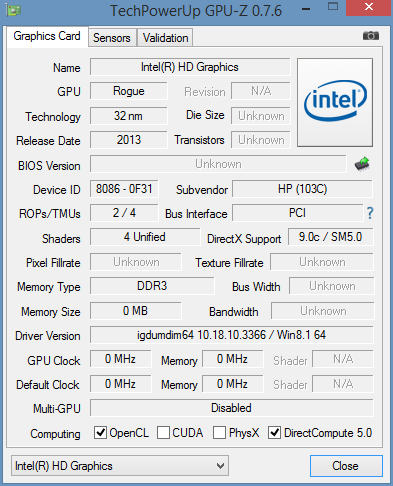This screenshot has width=393, height=486.
Task: Close window with red X button
Action: [369, 7]
